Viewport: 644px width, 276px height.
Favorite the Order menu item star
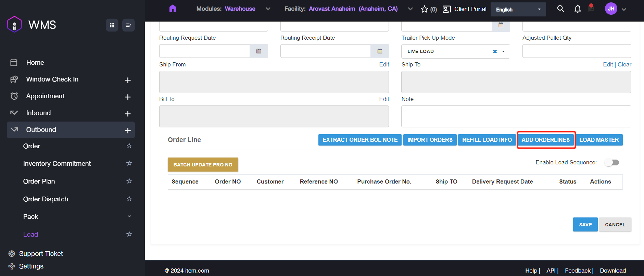129,146
